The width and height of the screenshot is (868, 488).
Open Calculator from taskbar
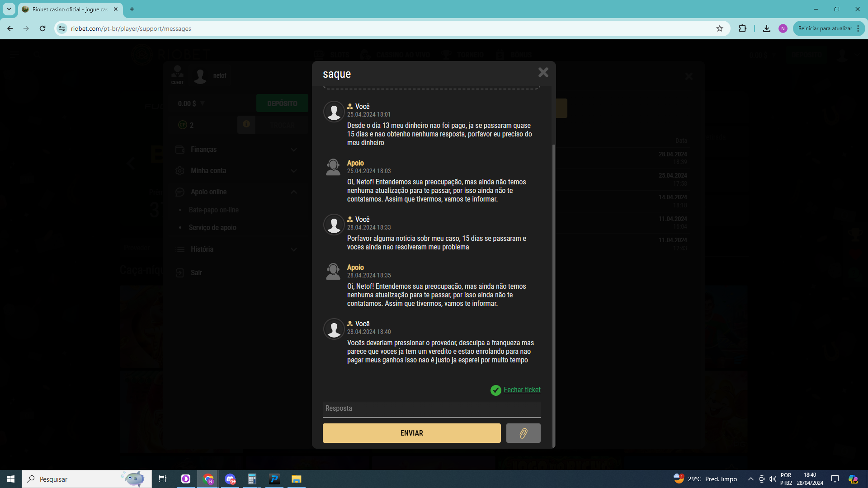(252, 479)
